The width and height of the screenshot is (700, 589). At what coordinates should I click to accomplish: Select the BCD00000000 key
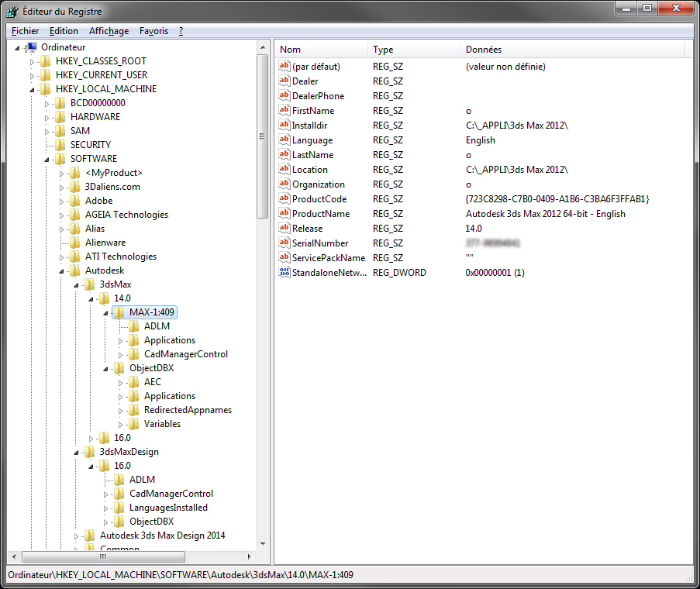(x=98, y=103)
